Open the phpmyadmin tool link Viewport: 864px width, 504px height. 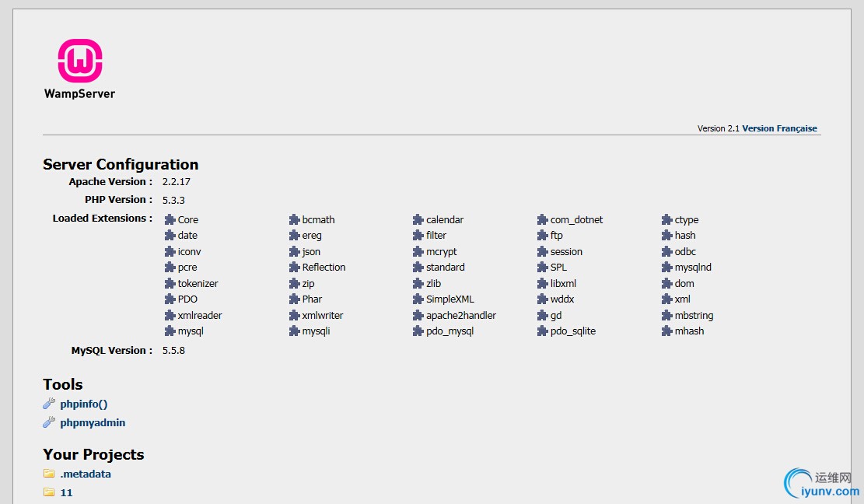pos(93,423)
